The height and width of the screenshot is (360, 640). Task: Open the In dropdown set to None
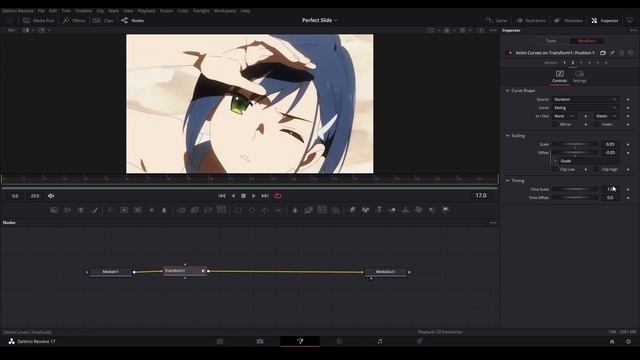pos(564,116)
